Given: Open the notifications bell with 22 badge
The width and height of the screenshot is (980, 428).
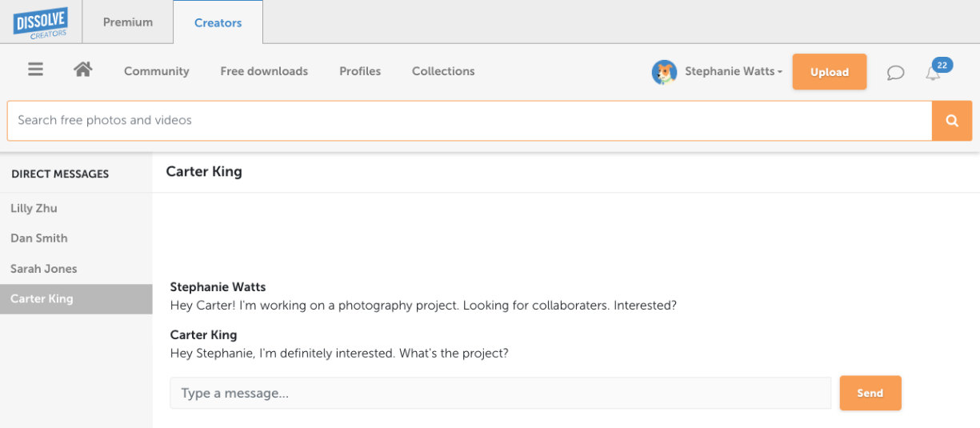Looking at the screenshot, I should pos(934,72).
